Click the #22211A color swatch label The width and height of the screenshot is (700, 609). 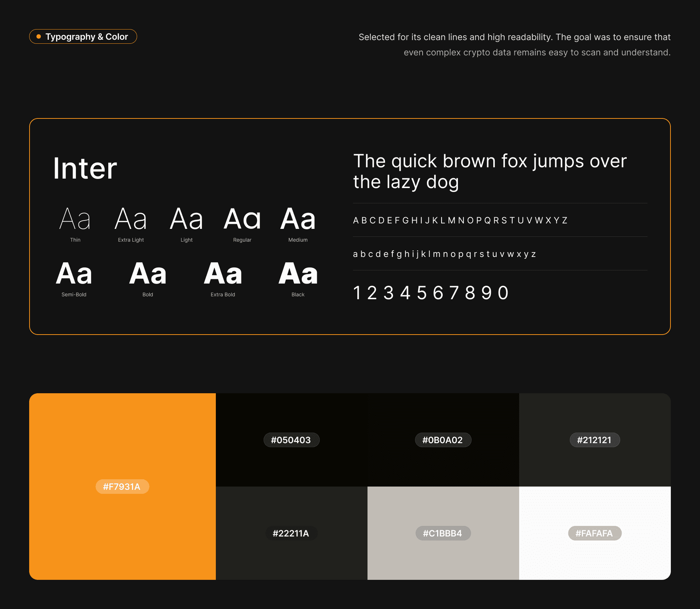tap(291, 533)
